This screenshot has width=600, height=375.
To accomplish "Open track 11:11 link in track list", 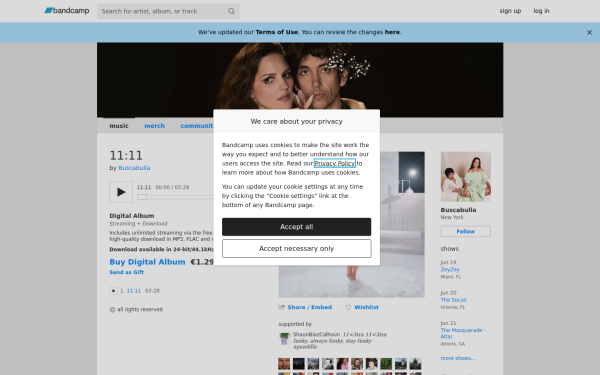I will tap(134, 291).
